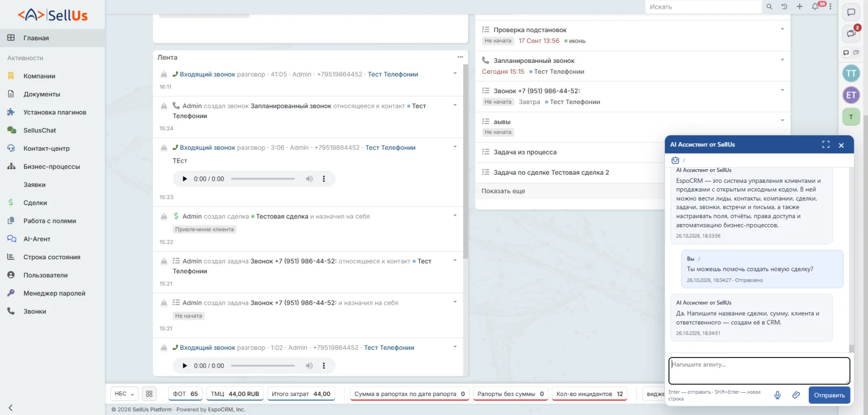The width and height of the screenshot is (868, 415).
Task: Open the grid view icon in bottom bar
Action: tap(149, 394)
